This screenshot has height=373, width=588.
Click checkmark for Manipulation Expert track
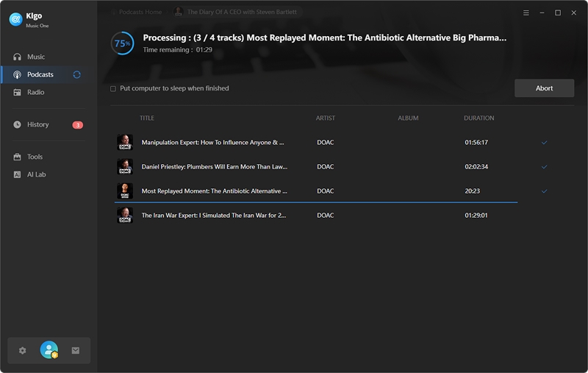(x=544, y=143)
